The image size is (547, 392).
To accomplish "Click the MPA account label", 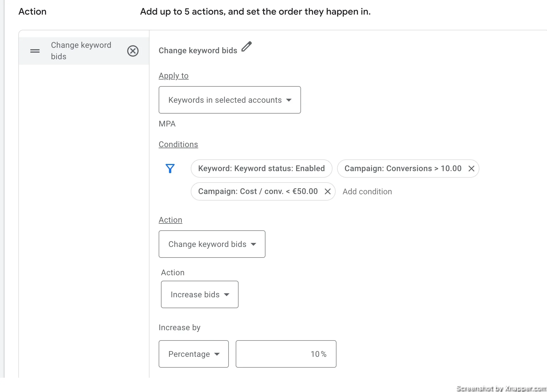I will pos(167,124).
